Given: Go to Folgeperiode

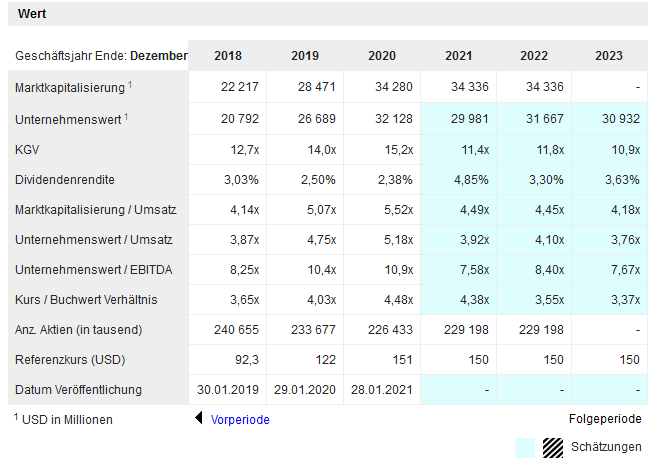Looking at the screenshot, I should click(x=605, y=419).
